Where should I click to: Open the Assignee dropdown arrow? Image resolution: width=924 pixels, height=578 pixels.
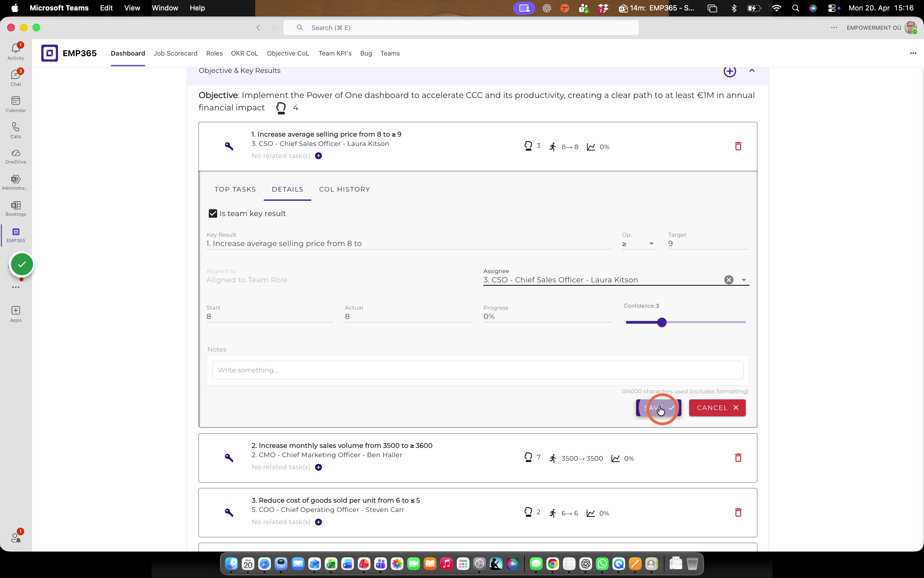tap(744, 280)
